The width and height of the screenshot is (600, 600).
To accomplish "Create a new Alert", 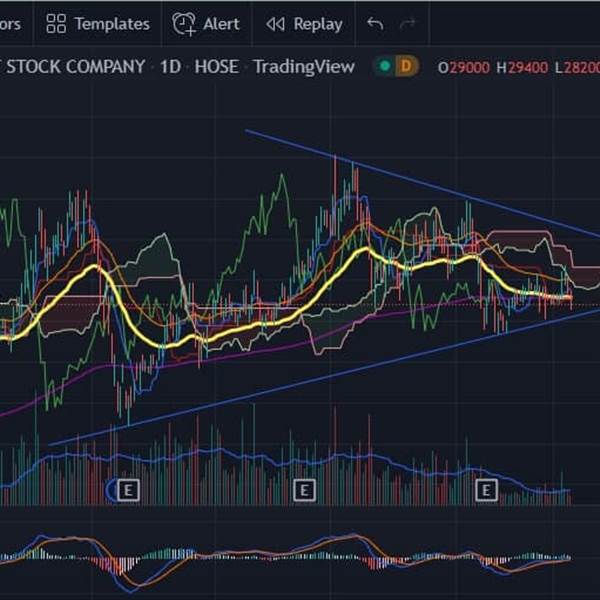I will coord(206,24).
